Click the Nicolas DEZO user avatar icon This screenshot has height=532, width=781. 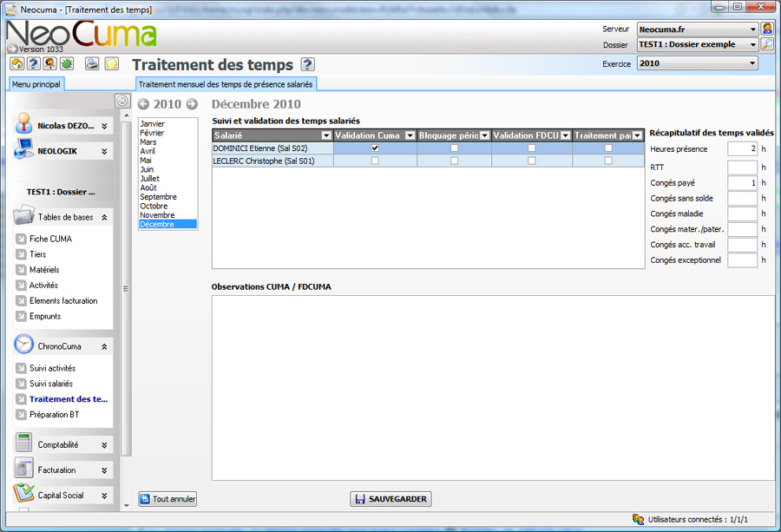(x=23, y=123)
